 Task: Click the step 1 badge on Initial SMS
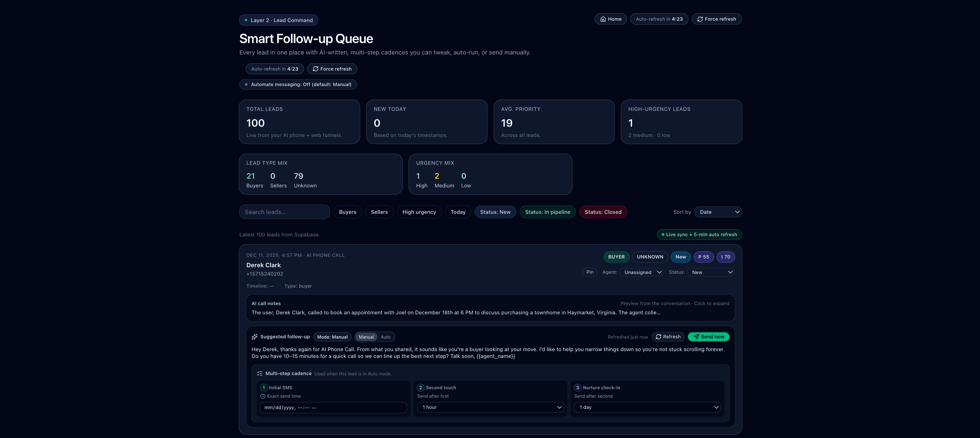(264, 387)
